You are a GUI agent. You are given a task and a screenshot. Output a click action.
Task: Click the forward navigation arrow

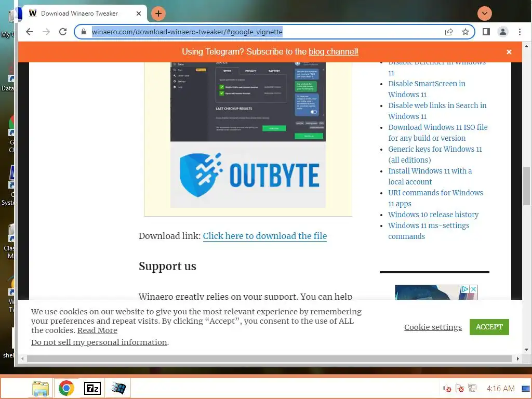click(x=46, y=32)
